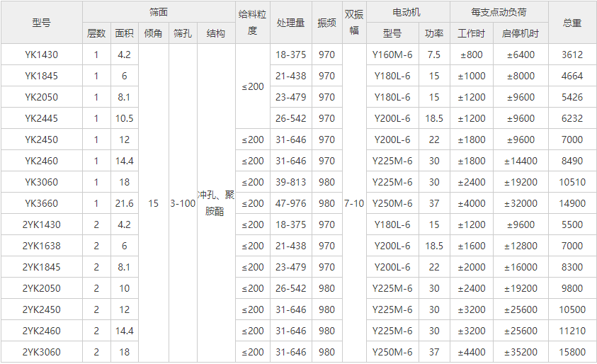Screen dimensions: 597x364
Task: Select the 2YK1638 model cell
Action: [42, 246]
